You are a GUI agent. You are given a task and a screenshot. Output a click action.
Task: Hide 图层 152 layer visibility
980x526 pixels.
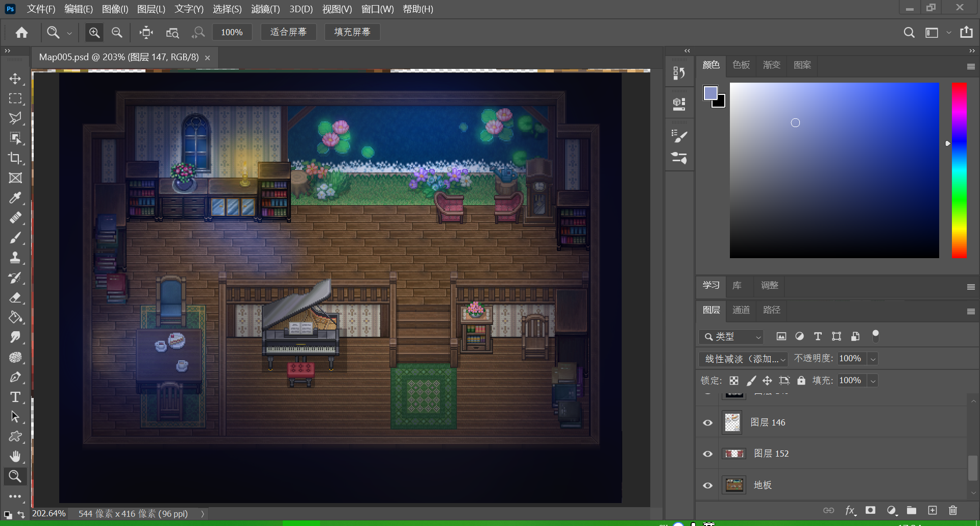click(707, 454)
